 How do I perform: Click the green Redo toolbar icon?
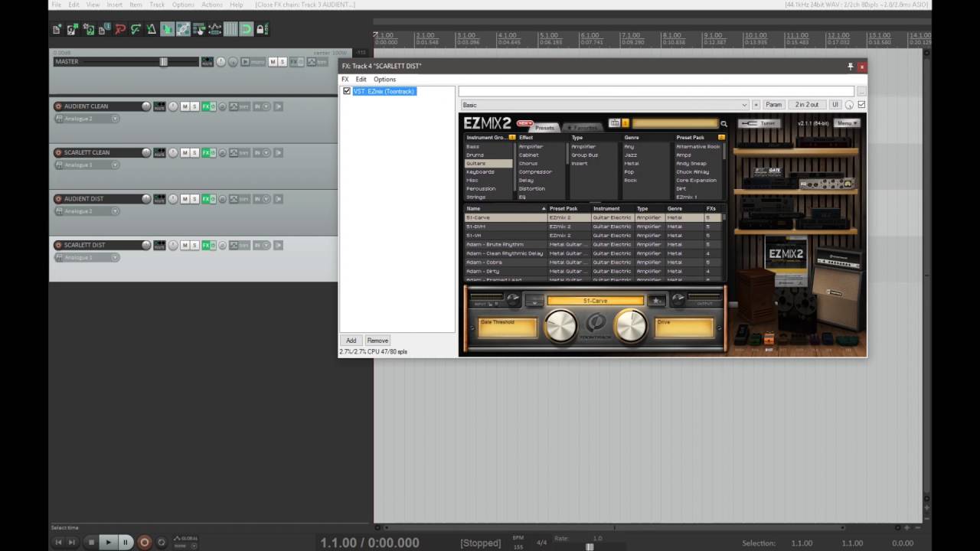click(136, 29)
